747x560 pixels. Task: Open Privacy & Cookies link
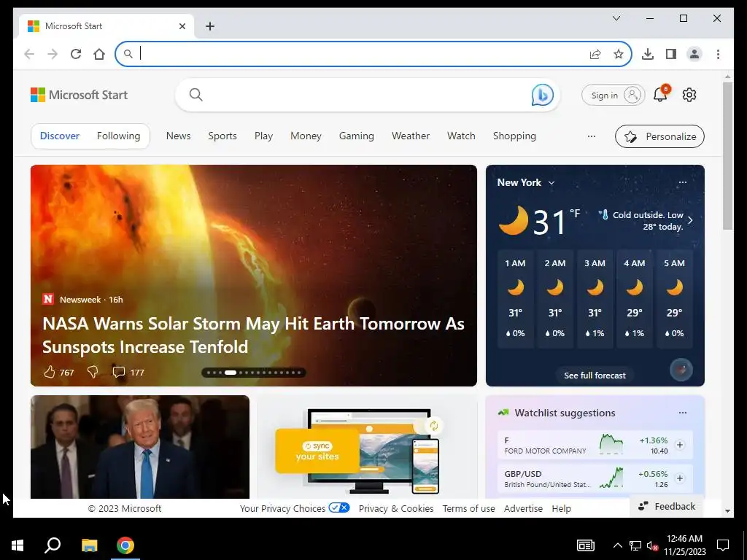[396, 508]
